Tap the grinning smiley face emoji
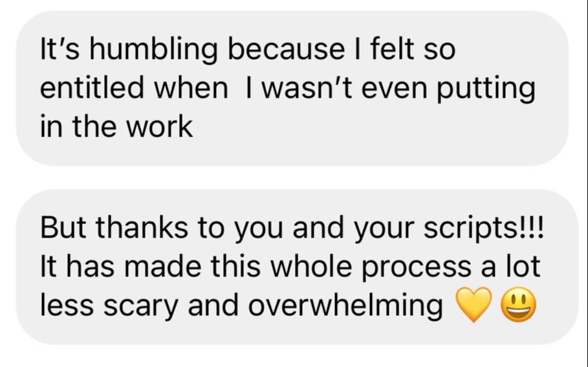588x367 pixels. 519,305
